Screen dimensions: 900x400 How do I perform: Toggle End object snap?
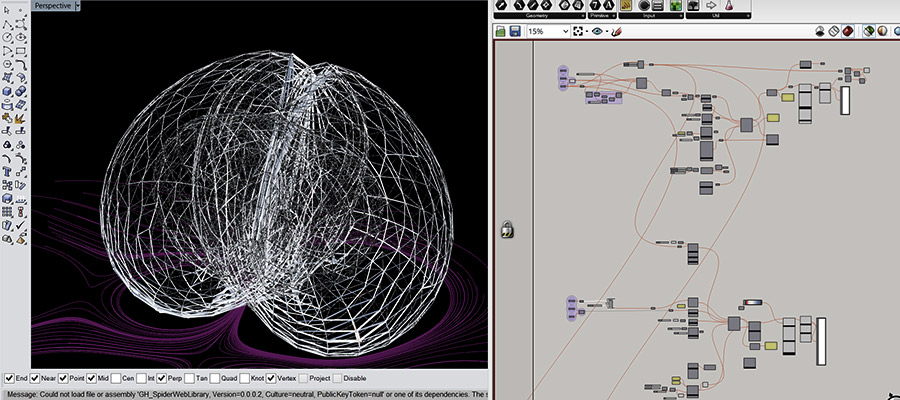(10, 378)
